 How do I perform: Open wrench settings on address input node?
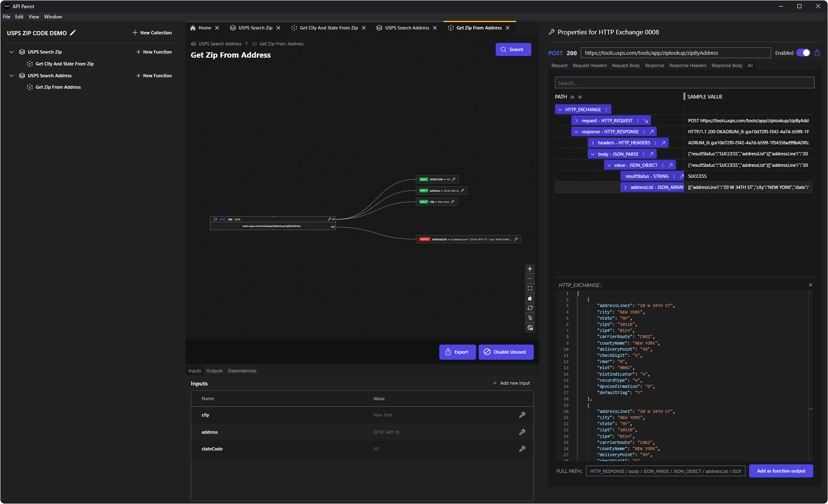pos(462,190)
